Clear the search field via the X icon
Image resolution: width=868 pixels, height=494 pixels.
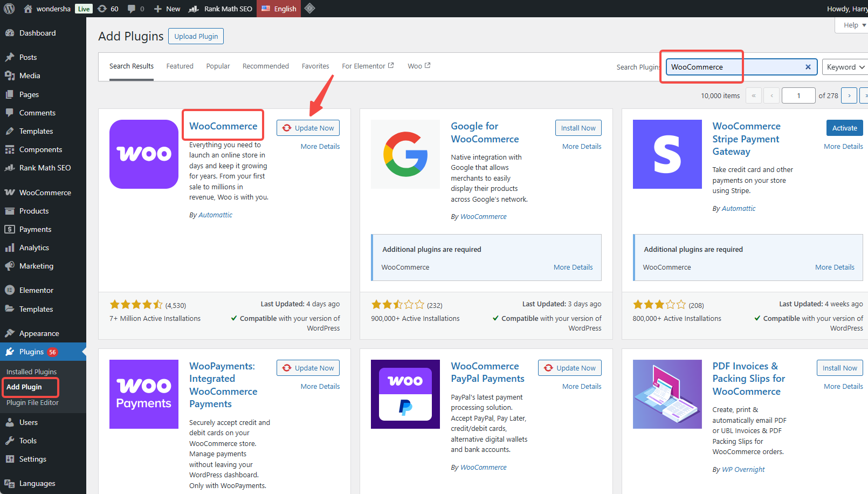808,67
